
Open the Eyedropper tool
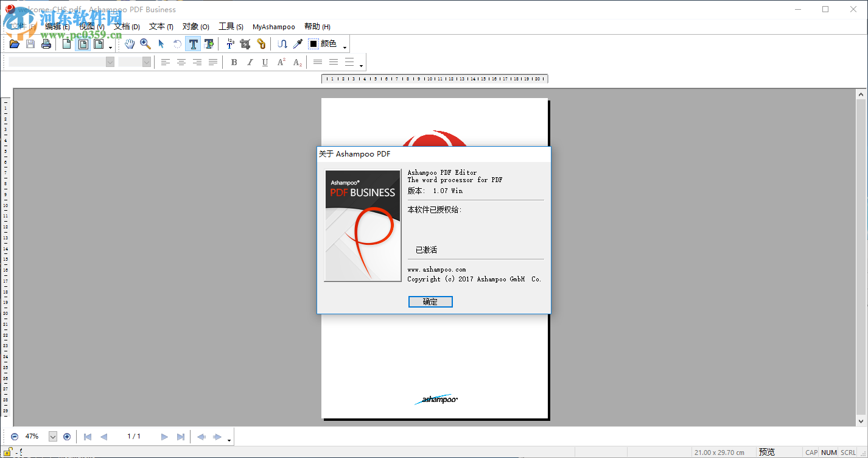(298, 43)
